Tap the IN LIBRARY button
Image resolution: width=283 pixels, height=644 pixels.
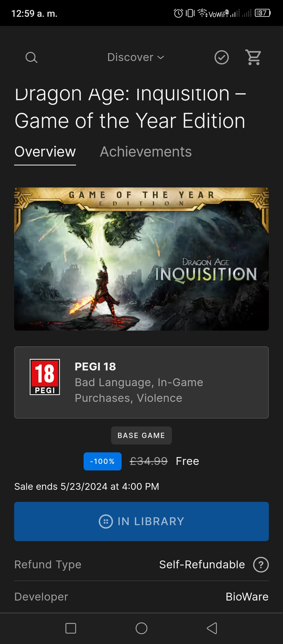coord(141,521)
